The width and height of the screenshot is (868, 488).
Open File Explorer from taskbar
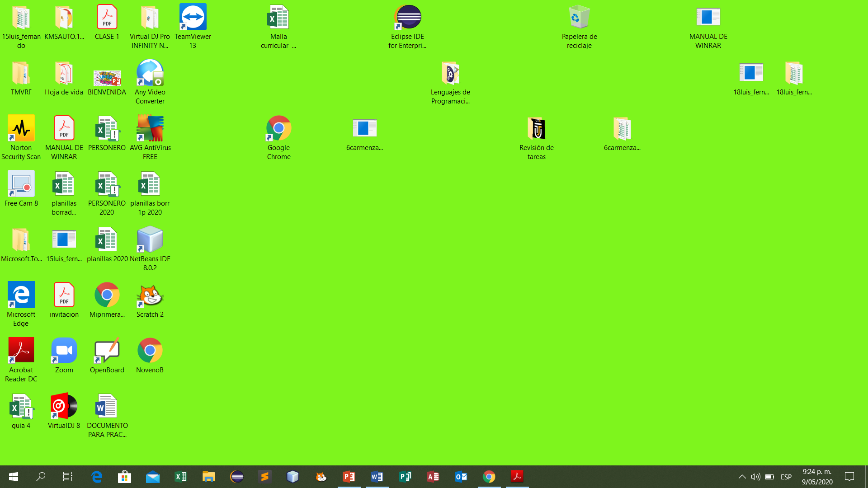tap(208, 477)
